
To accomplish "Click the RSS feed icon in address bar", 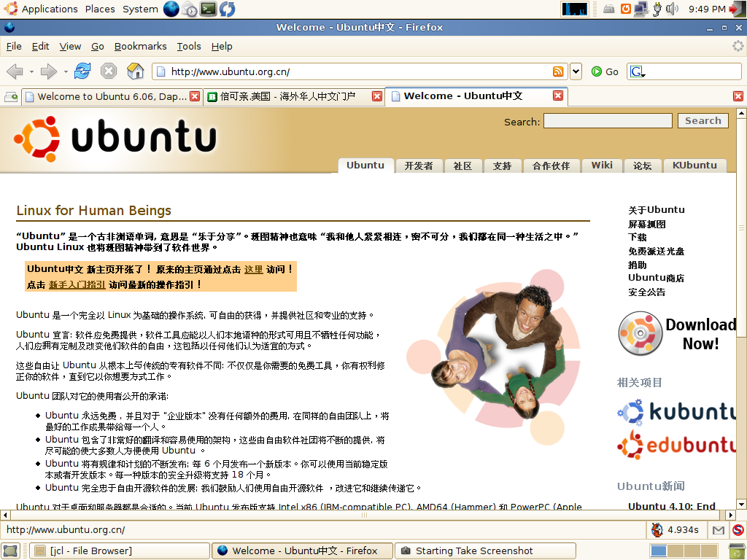I will [558, 71].
